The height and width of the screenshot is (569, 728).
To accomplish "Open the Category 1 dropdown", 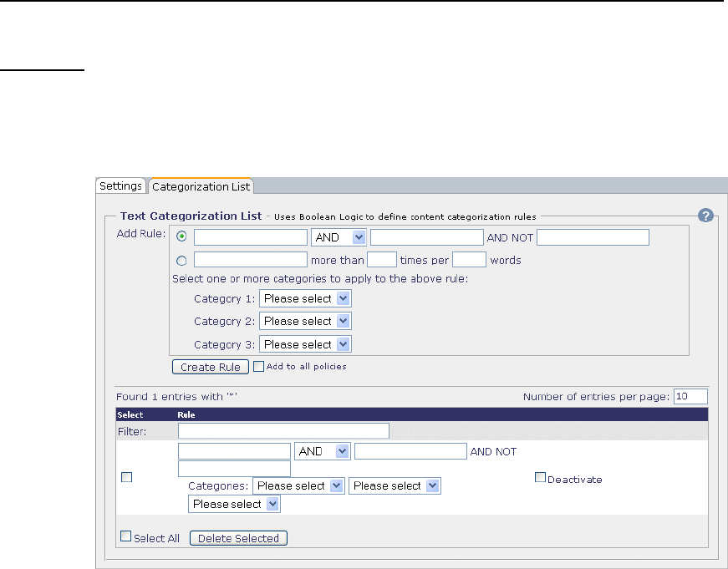I will (x=305, y=298).
